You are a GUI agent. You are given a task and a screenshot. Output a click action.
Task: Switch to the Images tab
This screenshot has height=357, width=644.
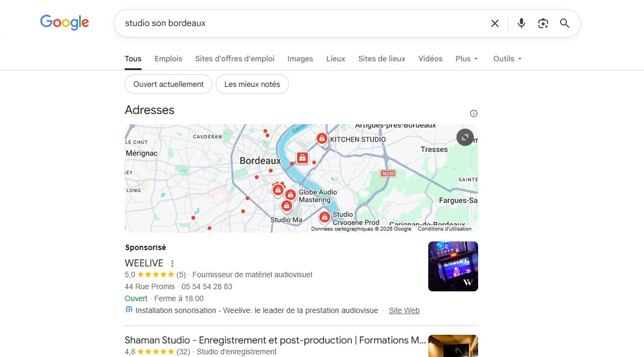(300, 59)
